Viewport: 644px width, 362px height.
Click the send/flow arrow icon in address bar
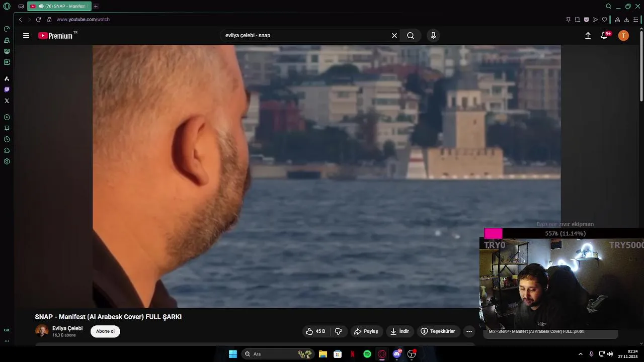pos(595,20)
